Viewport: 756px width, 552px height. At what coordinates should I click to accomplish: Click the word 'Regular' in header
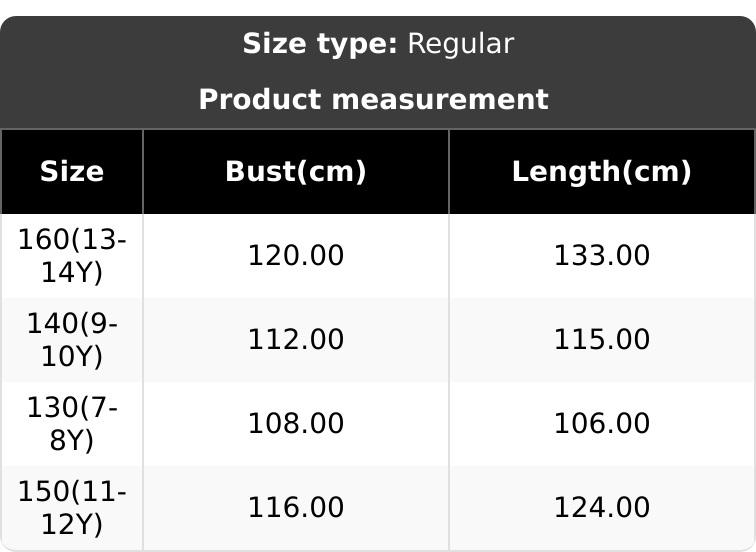point(461,44)
